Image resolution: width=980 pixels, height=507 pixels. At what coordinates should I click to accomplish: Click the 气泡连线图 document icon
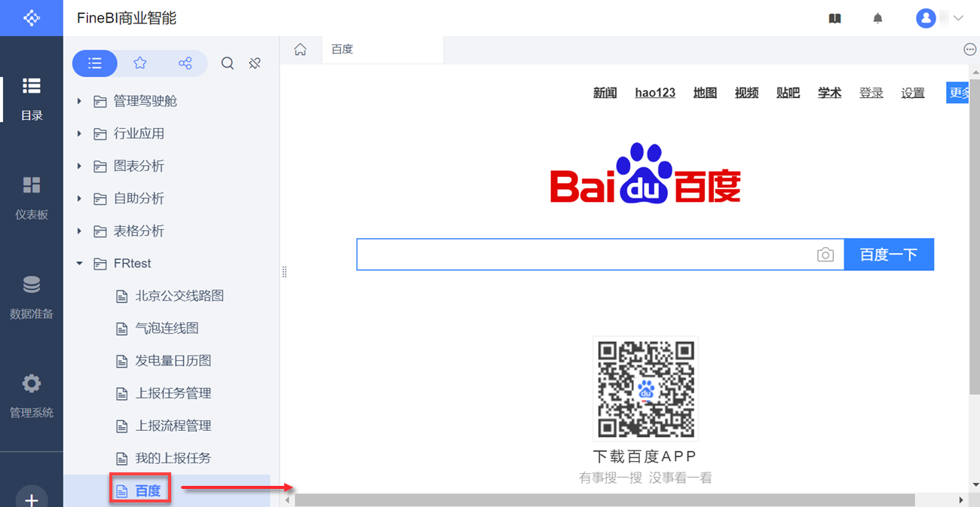(122, 329)
